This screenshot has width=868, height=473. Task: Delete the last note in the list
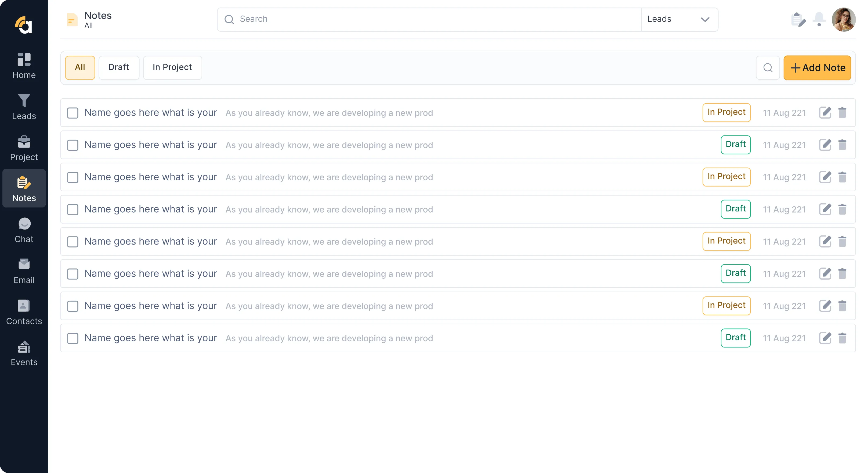tap(842, 338)
